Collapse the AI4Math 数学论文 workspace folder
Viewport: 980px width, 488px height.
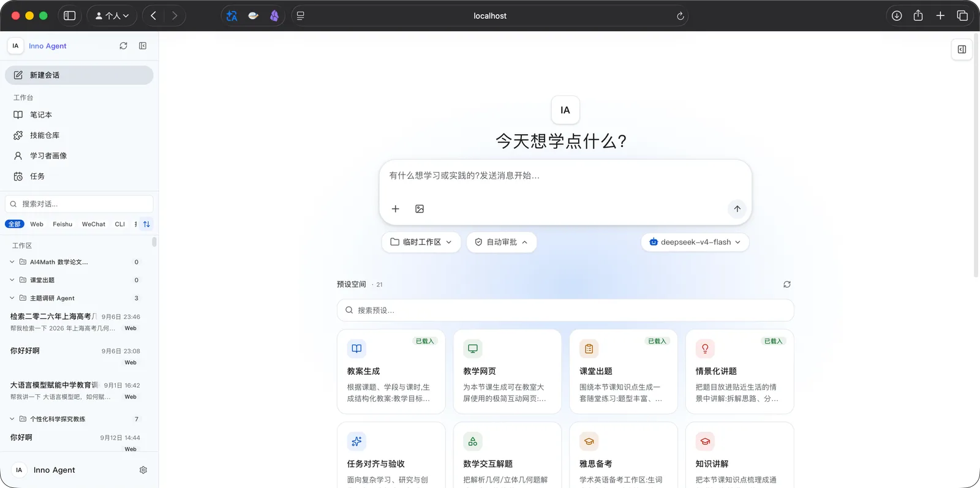point(12,262)
